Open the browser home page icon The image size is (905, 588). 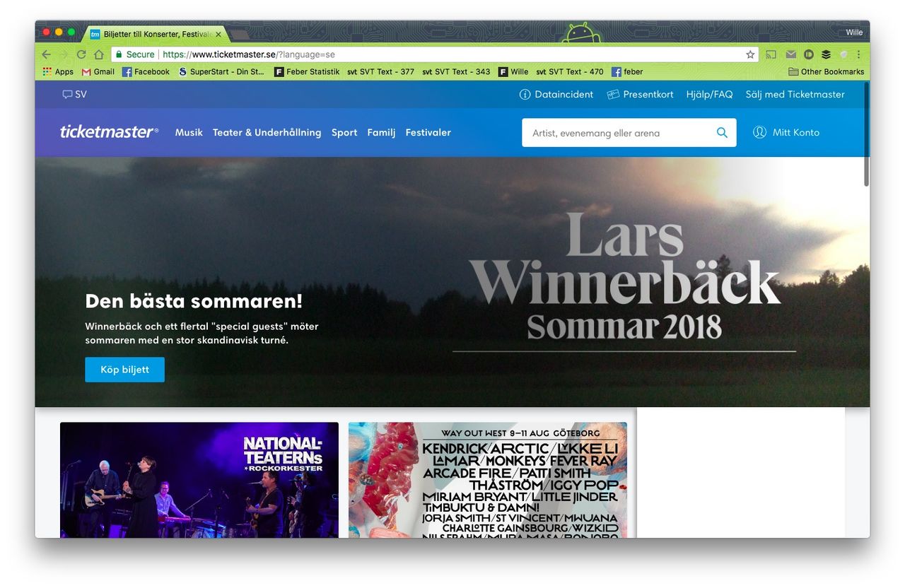pos(99,54)
